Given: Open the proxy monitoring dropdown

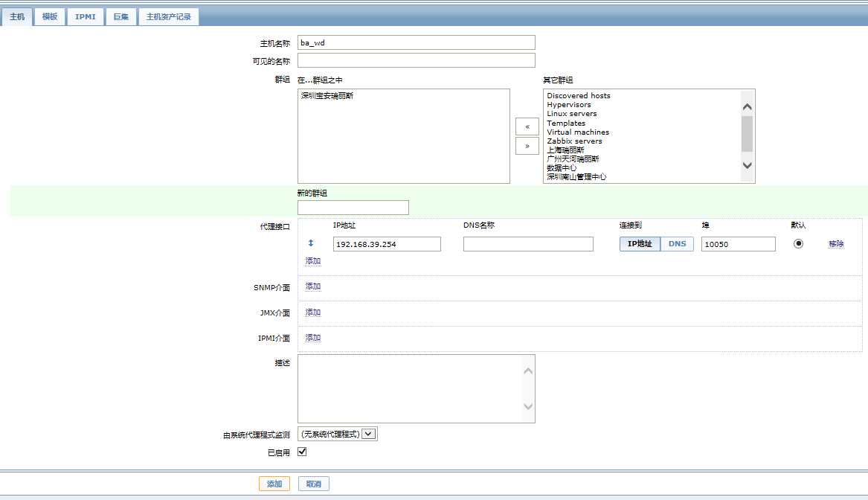Looking at the screenshot, I should point(338,434).
